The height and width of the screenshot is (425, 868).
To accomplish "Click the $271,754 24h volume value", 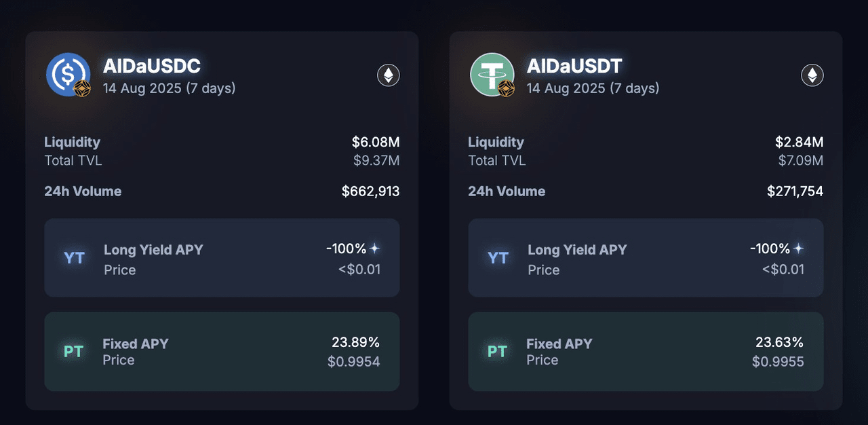I will tap(795, 191).
